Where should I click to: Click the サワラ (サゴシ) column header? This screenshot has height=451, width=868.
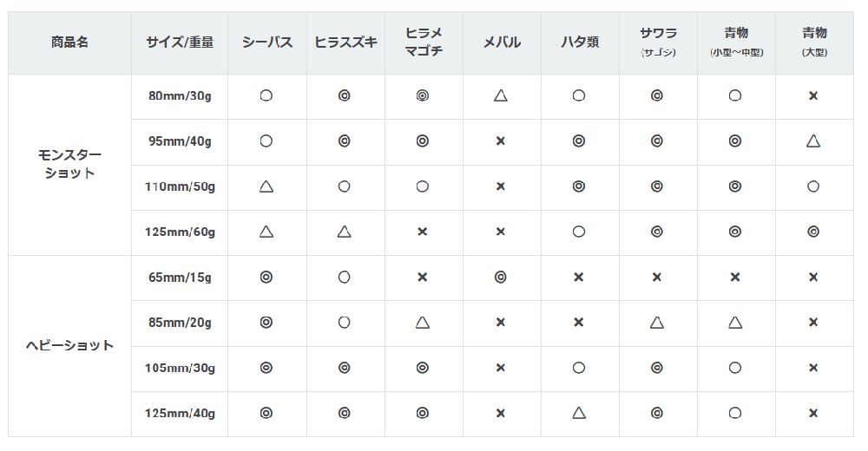pos(658,42)
